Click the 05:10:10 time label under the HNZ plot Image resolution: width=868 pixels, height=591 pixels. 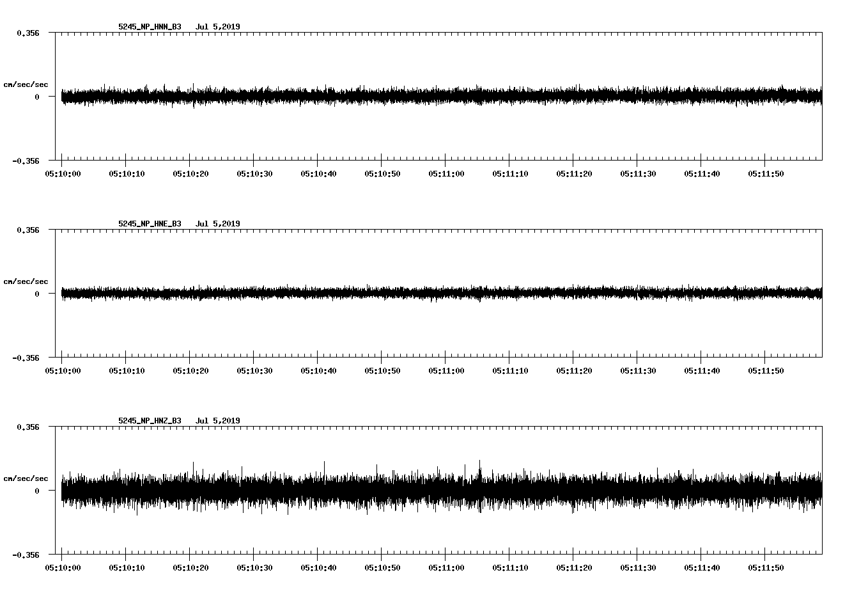[x=127, y=567]
